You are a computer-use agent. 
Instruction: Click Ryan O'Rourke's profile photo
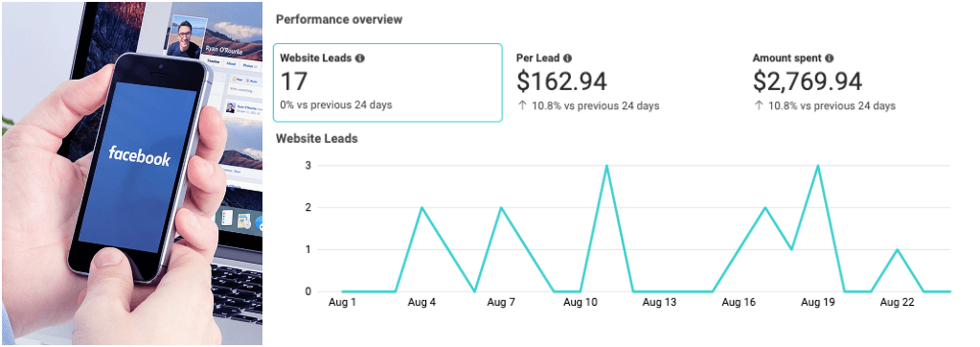[x=189, y=35]
